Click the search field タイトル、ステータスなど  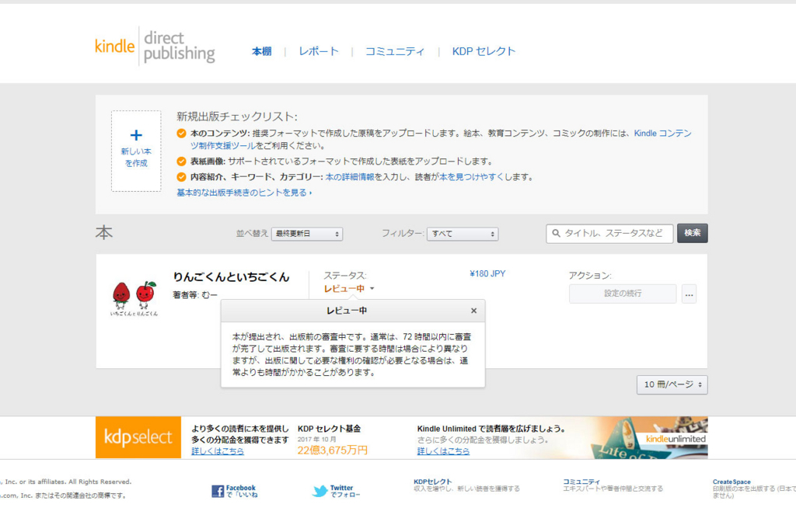[609, 233]
